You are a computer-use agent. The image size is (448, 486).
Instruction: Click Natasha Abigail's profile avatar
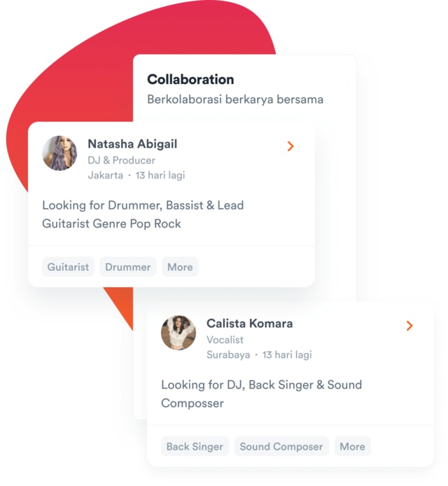click(59, 153)
